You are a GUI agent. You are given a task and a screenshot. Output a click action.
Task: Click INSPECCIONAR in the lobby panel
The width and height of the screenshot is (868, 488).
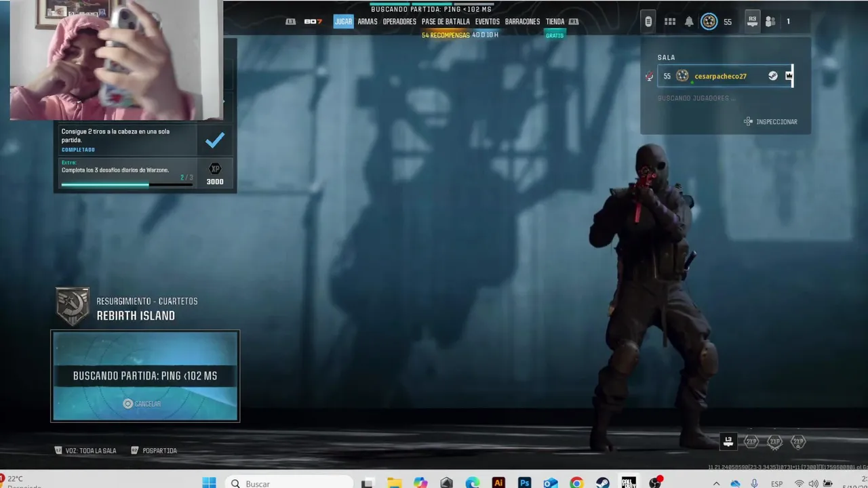click(x=770, y=122)
